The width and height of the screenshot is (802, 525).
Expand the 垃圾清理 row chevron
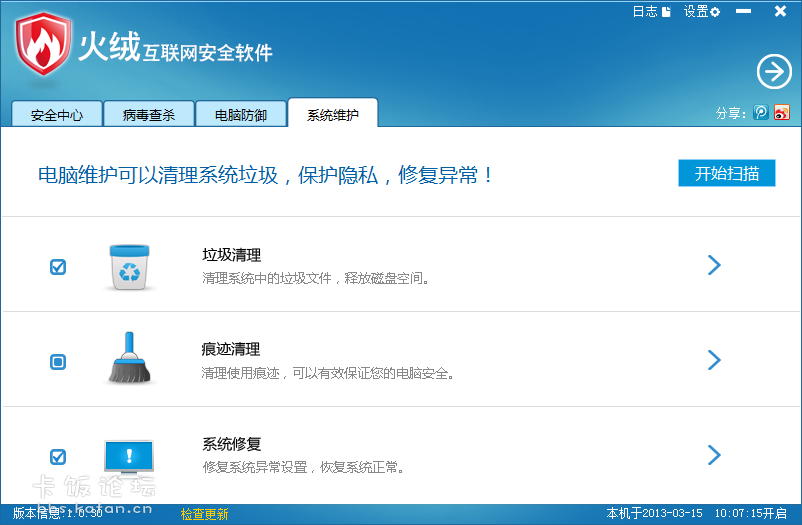point(714,265)
